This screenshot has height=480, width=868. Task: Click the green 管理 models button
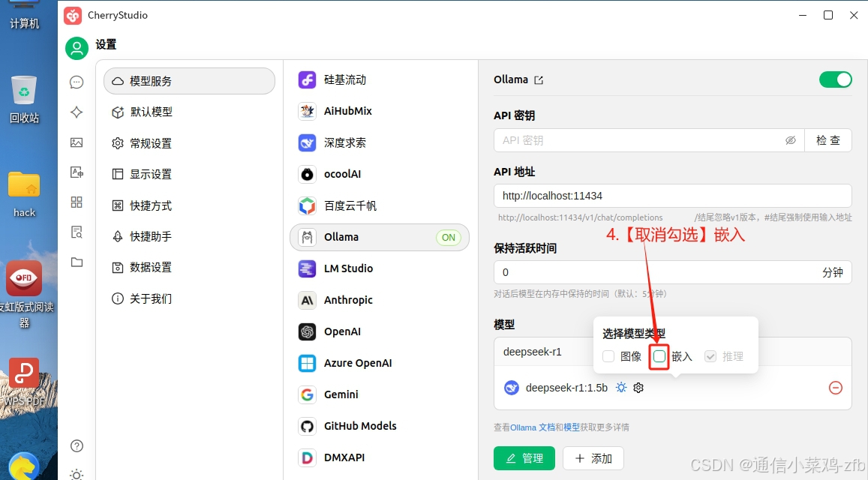click(524, 458)
